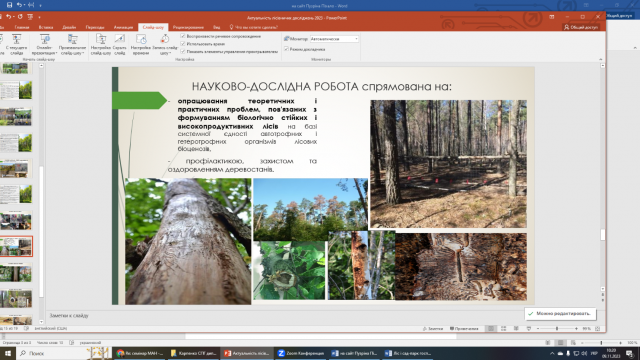Open input language indicator in tray

[x=594, y=353]
